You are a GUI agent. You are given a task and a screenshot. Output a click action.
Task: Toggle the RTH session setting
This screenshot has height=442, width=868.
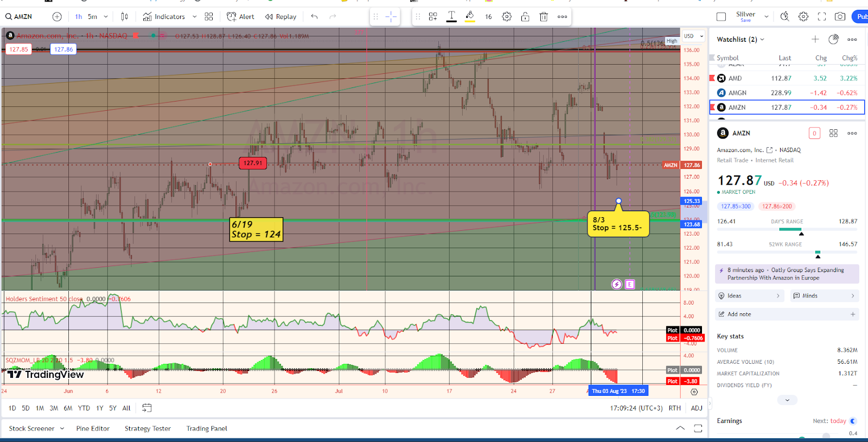pos(674,408)
